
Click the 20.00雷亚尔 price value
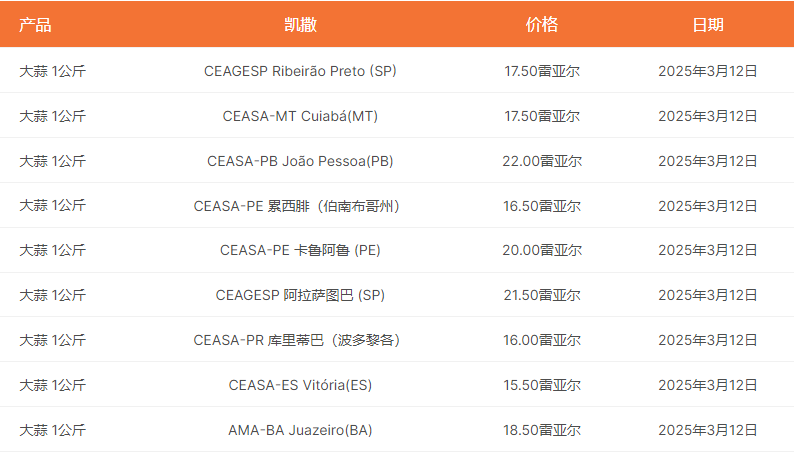point(542,250)
